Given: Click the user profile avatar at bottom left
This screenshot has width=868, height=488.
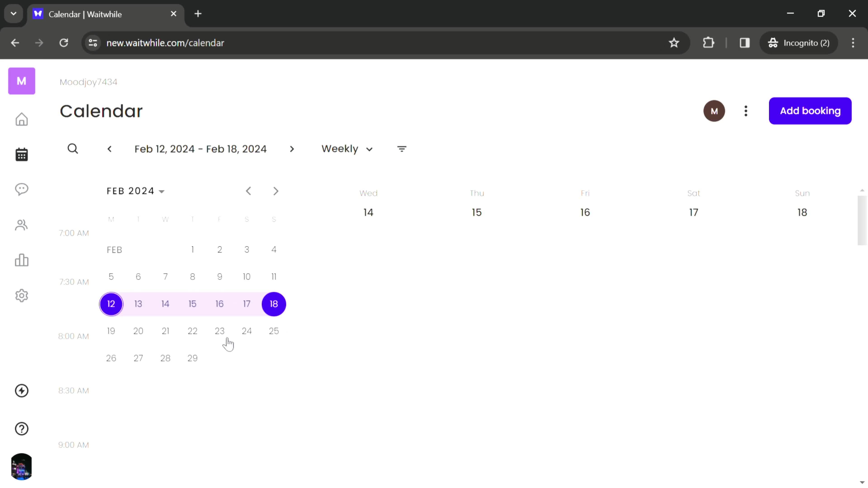Looking at the screenshot, I should point(21,467).
